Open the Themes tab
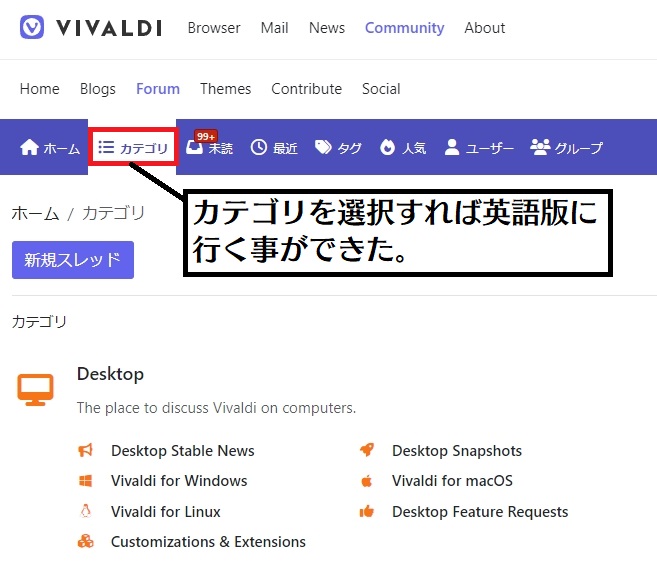Screen dimensions: 657x572 [x=225, y=89]
